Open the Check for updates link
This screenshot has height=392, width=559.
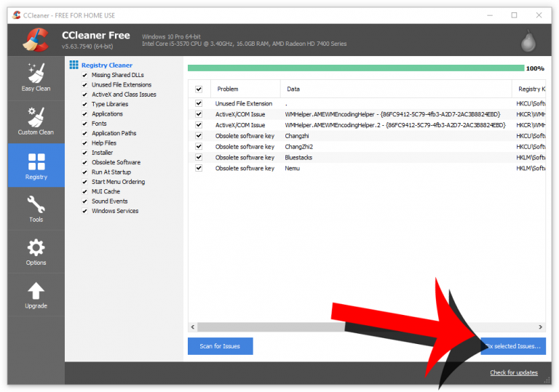[x=514, y=373]
